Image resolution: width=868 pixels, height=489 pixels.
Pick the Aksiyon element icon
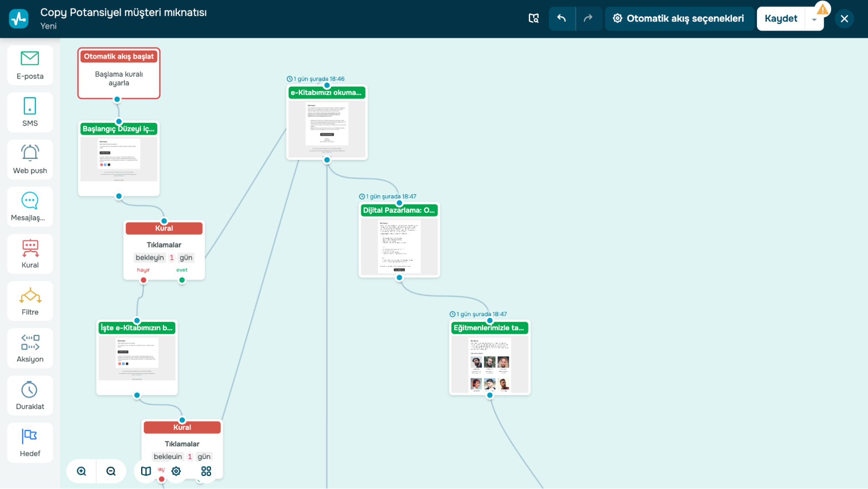[30, 343]
